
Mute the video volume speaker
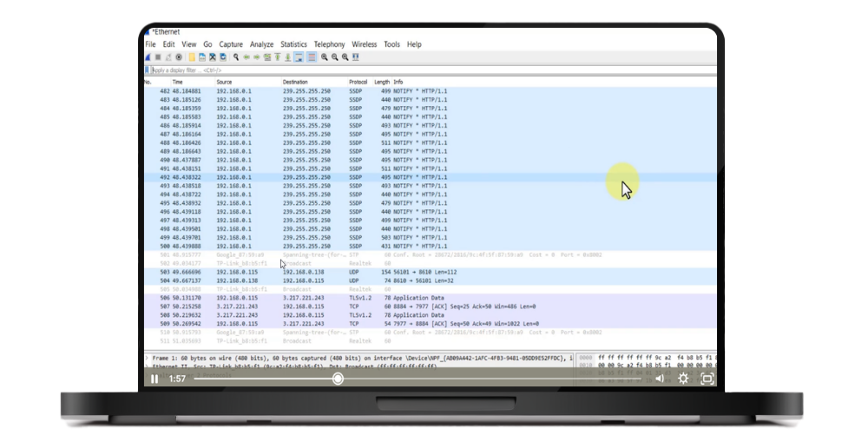[659, 379]
